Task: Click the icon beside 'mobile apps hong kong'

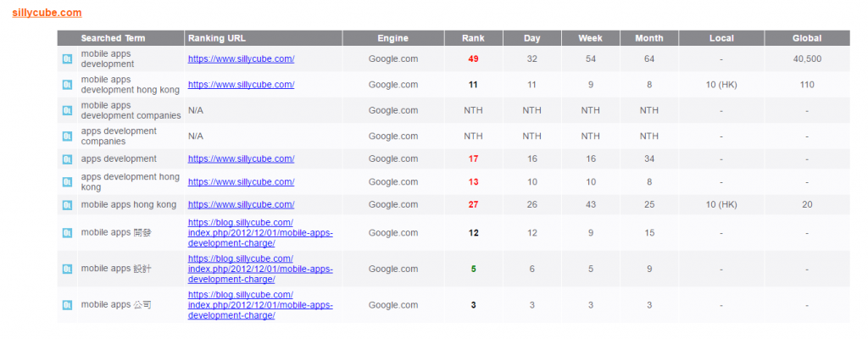Action: 67,205
